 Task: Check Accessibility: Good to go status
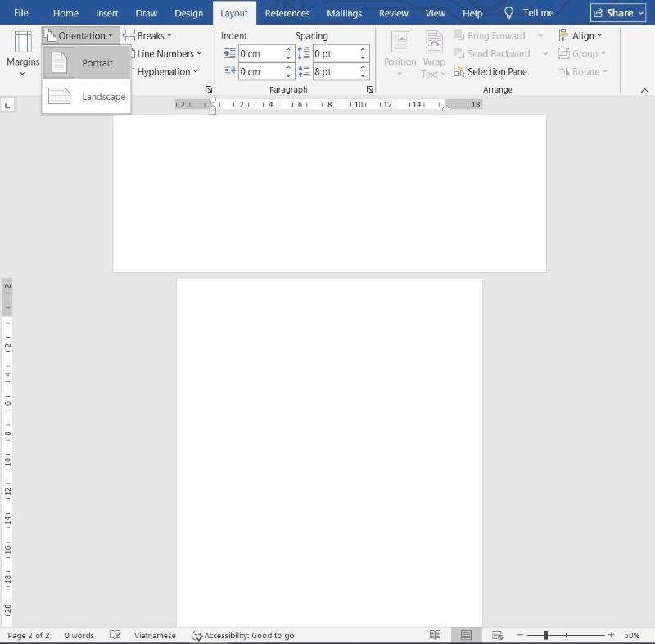(x=242, y=635)
